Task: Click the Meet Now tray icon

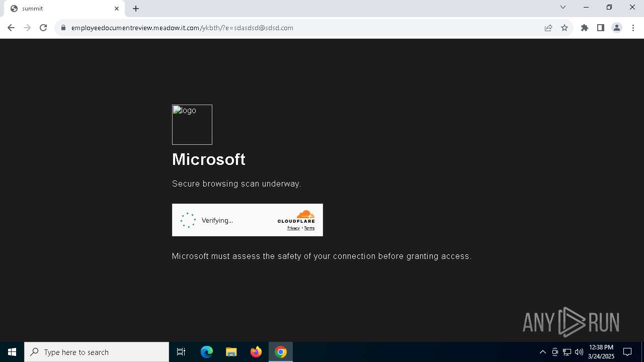Action: [x=555, y=352]
